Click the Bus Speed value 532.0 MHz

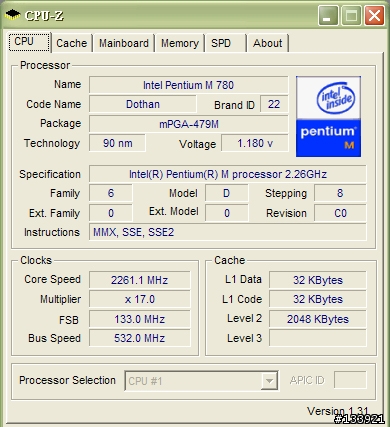tap(140, 338)
